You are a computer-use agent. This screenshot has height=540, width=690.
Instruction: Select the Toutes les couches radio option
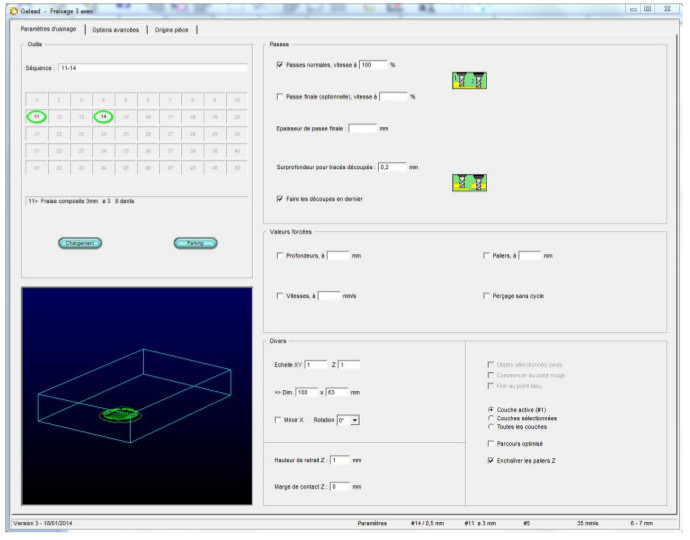pos(489,427)
